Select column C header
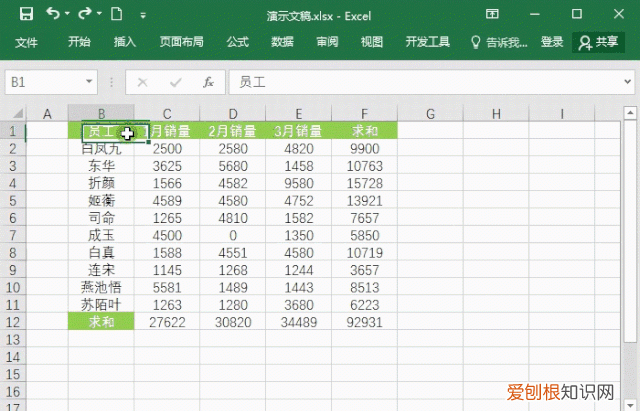Viewport: 640px width, 411px height. (x=167, y=114)
